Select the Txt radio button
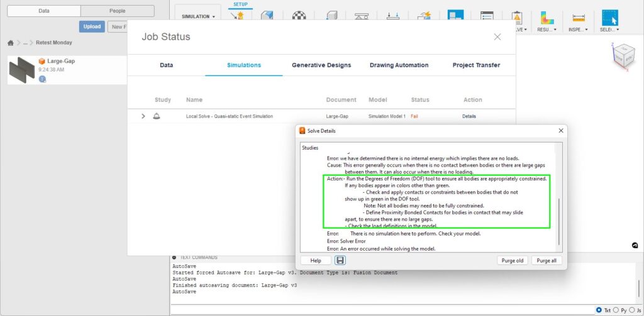 pyautogui.click(x=599, y=310)
